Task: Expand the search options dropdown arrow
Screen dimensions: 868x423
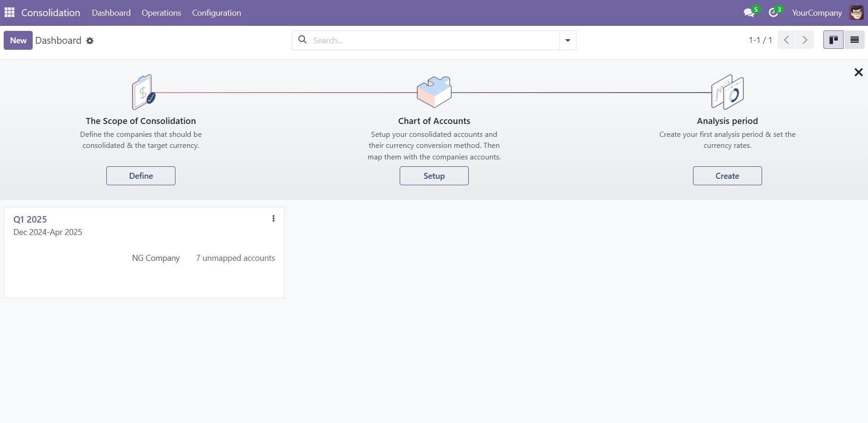Action: 568,41
